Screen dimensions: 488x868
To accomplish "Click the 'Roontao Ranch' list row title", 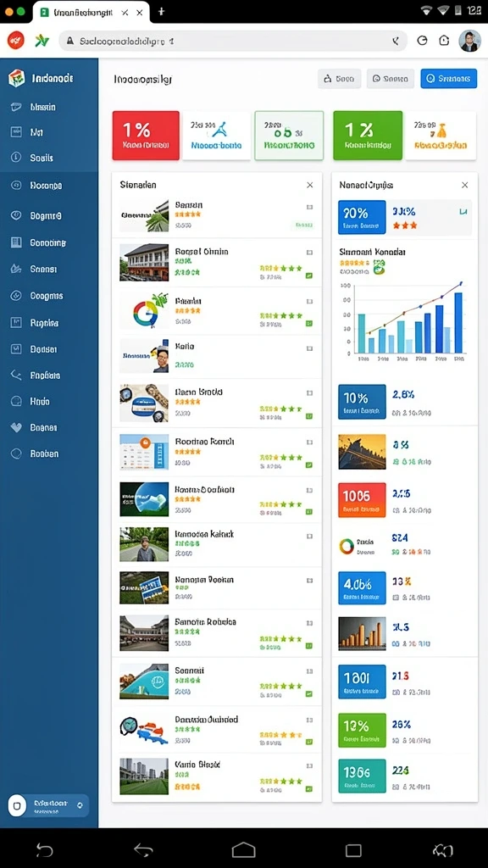I will 204,442.
